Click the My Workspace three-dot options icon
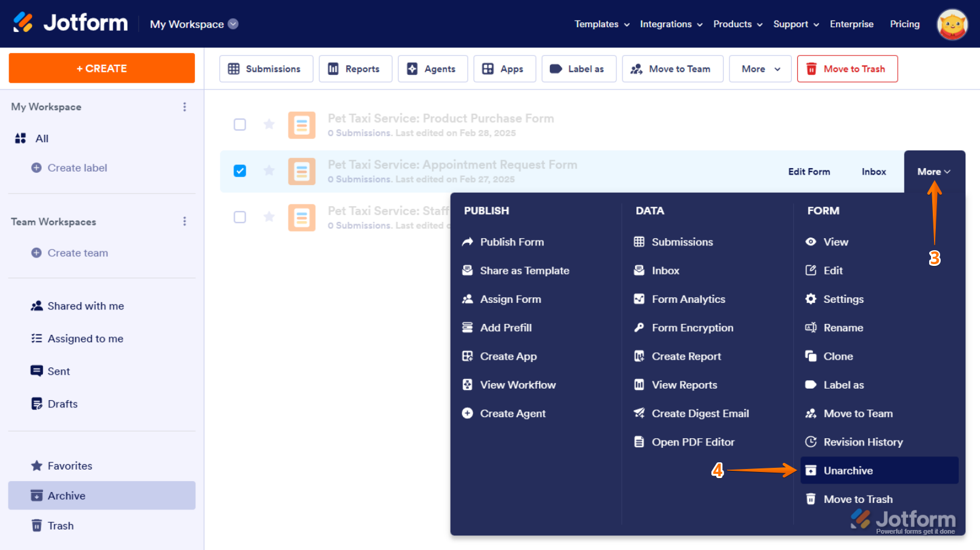 pyautogui.click(x=185, y=107)
